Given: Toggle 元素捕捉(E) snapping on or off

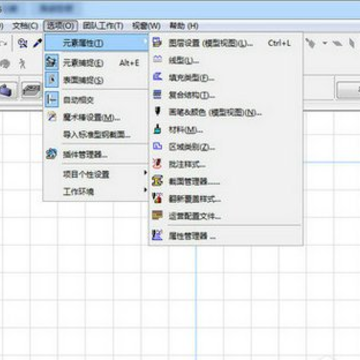Looking at the screenshot, I should point(97,63).
